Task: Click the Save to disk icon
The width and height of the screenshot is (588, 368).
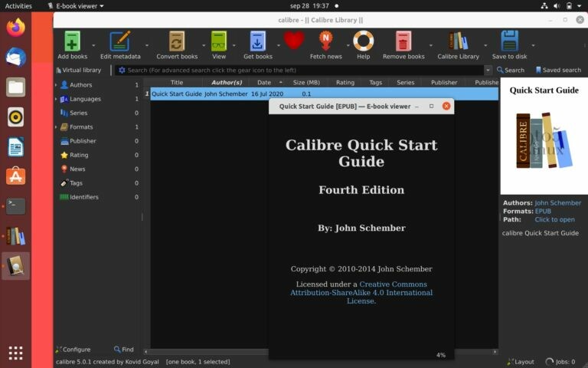Action: tap(509, 41)
